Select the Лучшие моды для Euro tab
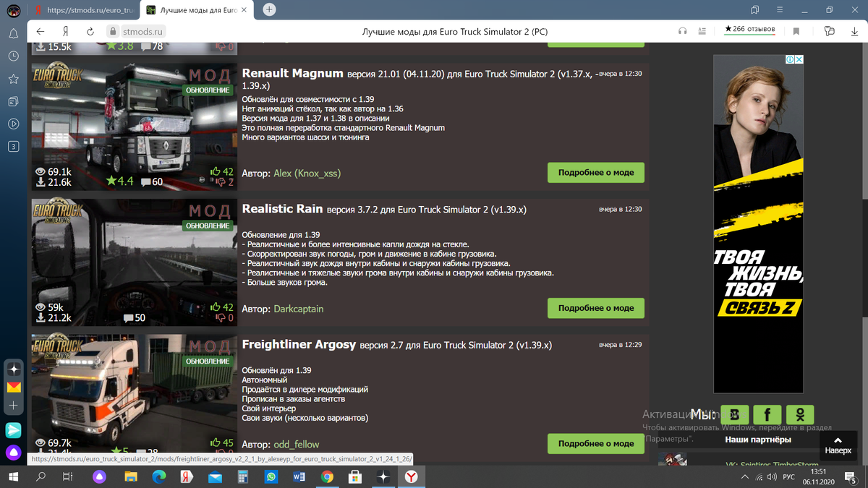This screenshot has height=488, width=868. [x=196, y=10]
